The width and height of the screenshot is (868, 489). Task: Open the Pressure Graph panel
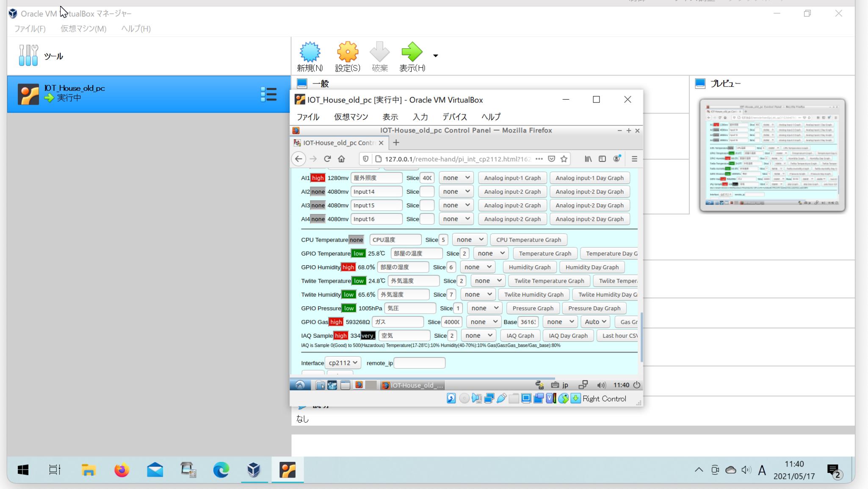[x=533, y=308]
